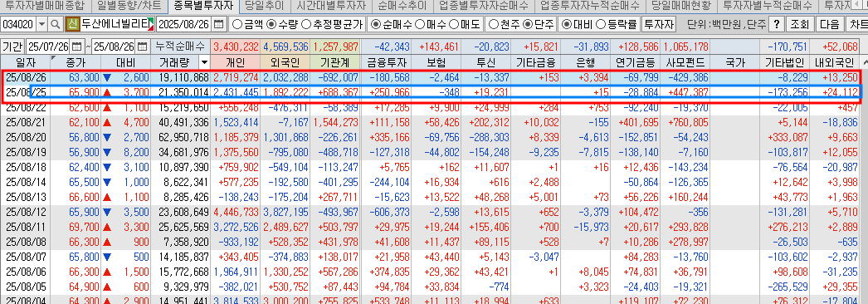The height and width of the screenshot is (304, 868).
Task: Click the 기관계 column header
Action: 336,62
